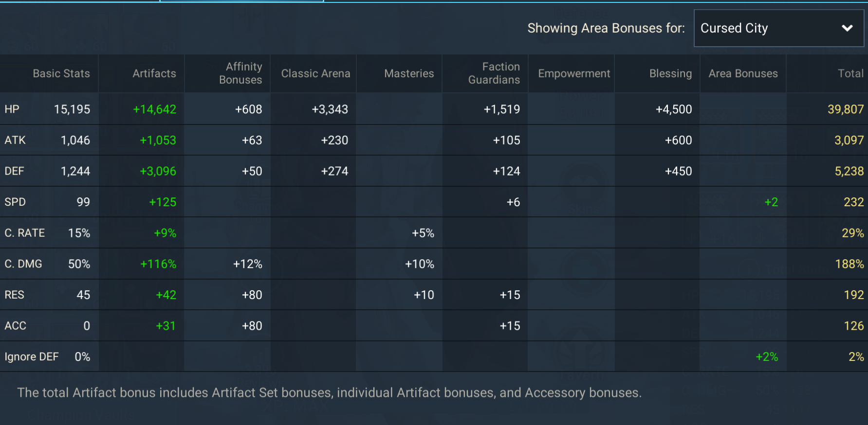Viewport: 868px width, 425px height.
Task: Click the Ignore DEF area bonus +2%
Action: click(x=767, y=357)
